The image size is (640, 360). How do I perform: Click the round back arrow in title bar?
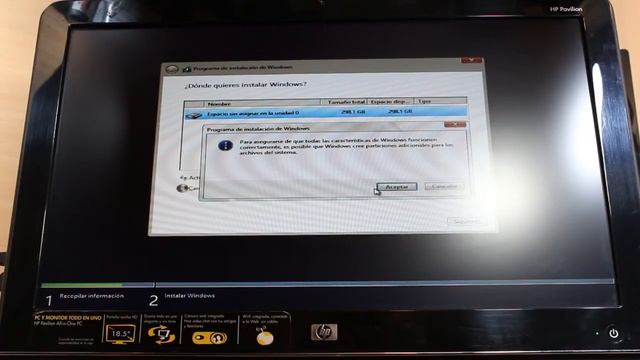[171, 69]
